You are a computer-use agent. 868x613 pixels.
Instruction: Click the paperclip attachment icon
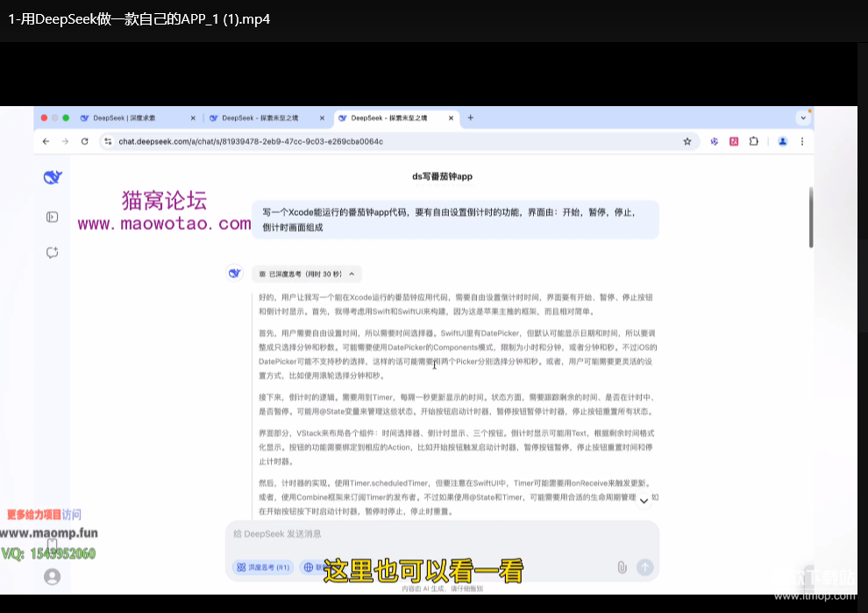tap(622, 567)
